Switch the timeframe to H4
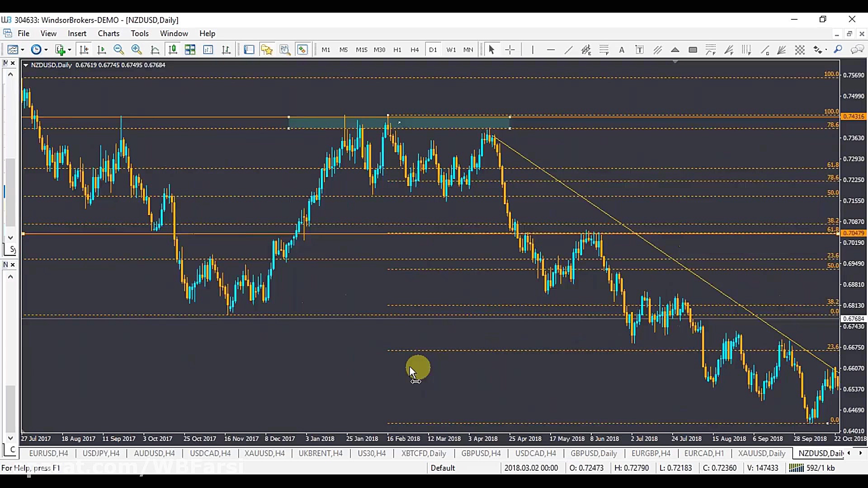Image resolution: width=868 pixels, height=488 pixels. (x=415, y=50)
